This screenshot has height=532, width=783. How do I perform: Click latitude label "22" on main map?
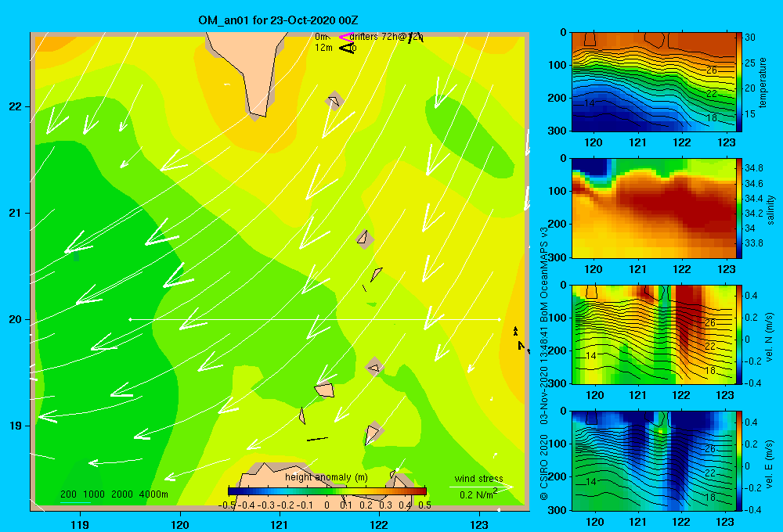16,107
